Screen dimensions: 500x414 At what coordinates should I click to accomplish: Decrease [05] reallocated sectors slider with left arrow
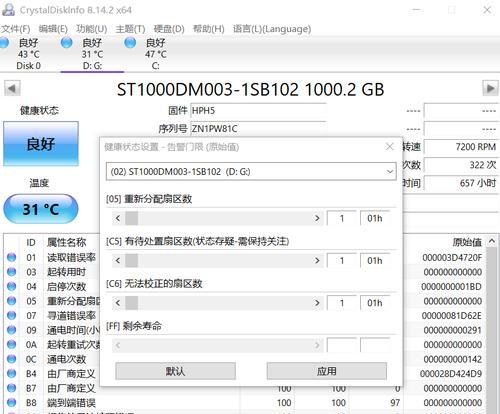tap(118, 218)
